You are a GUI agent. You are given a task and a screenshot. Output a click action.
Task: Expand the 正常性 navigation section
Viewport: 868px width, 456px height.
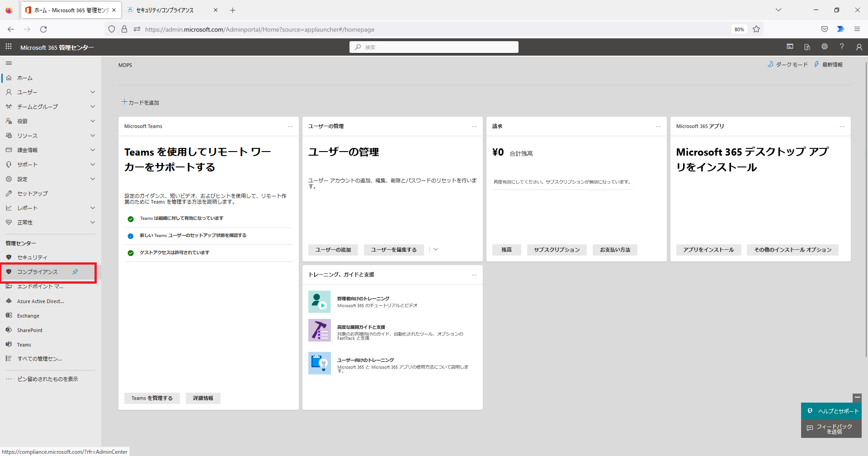pyautogui.click(x=93, y=223)
